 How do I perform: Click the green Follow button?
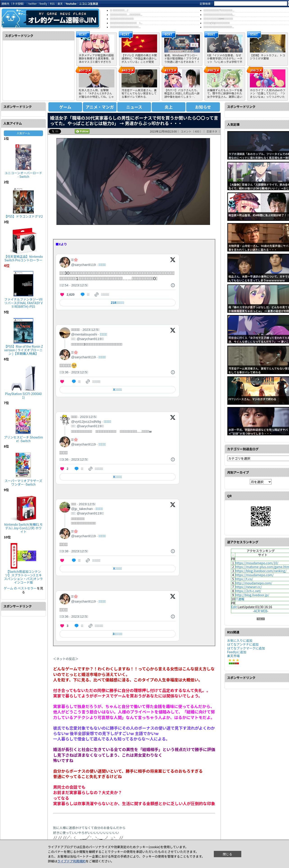click(x=82, y=131)
